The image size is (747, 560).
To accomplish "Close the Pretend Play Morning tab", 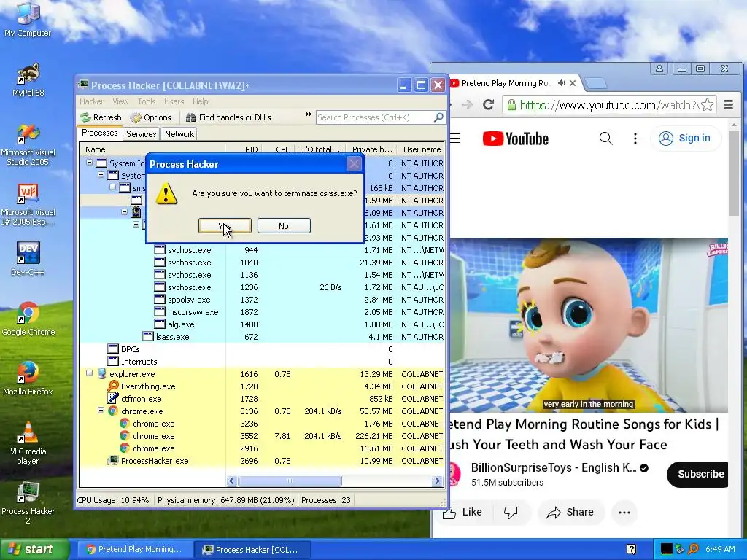I will tap(573, 83).
